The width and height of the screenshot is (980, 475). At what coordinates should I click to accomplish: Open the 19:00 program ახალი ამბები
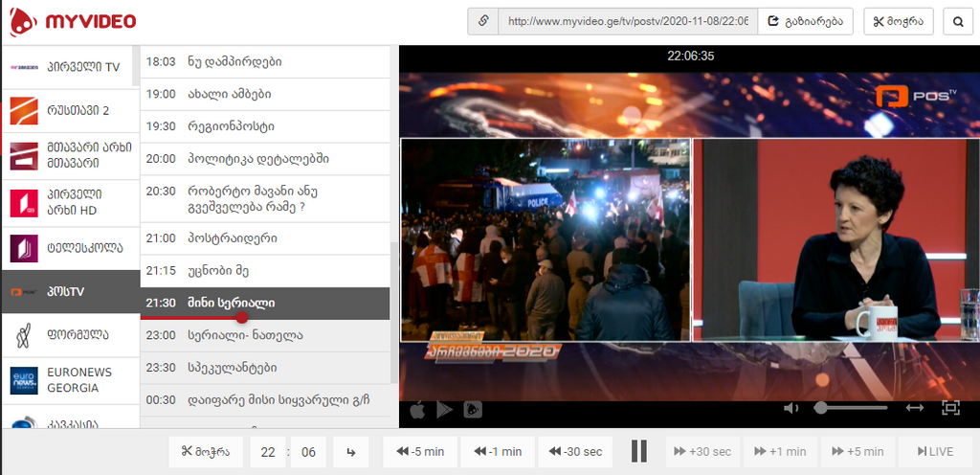coord(265,95)
